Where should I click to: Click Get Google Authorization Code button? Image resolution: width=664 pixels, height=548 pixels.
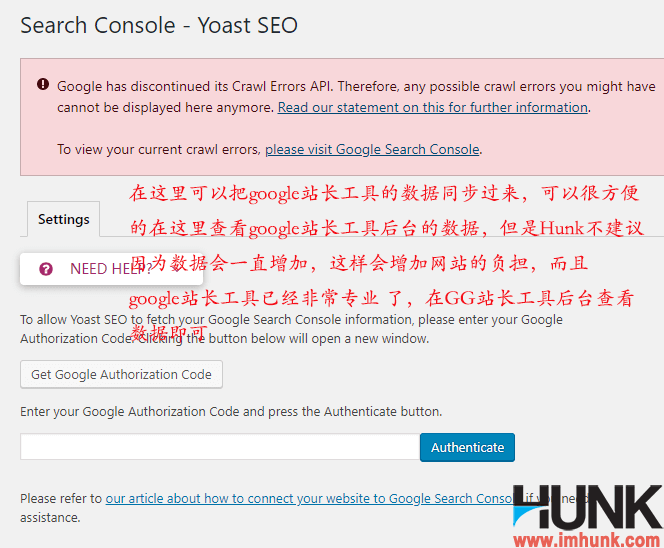(x=122, y=374)
